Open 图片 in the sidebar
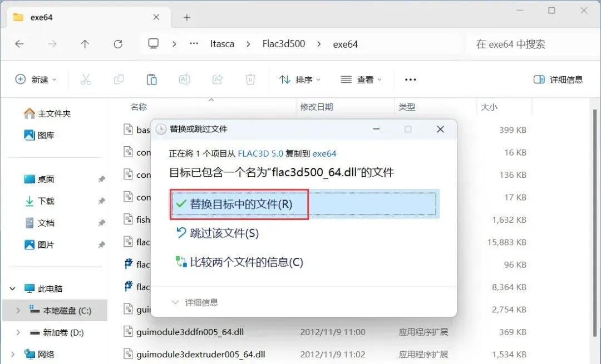Image resolution: width=601 pixels, height=364 pixels. pos(39,245)
